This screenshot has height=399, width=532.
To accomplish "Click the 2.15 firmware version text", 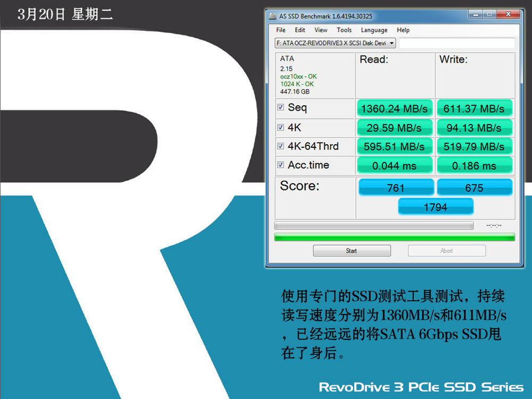I will (286, 69).
